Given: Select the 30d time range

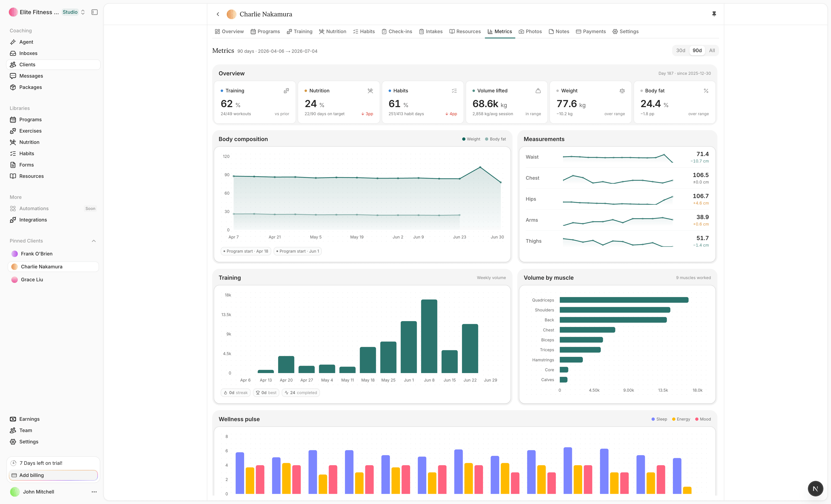Looking at the screenshot, I should pos(681,51).
